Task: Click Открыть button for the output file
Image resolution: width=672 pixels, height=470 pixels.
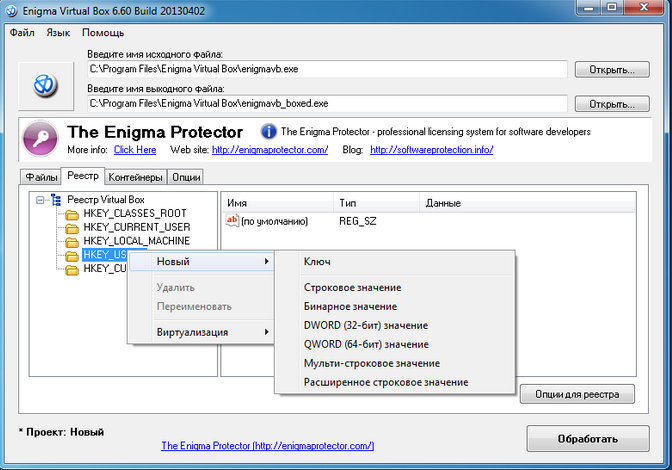Action: coord(612,104)
